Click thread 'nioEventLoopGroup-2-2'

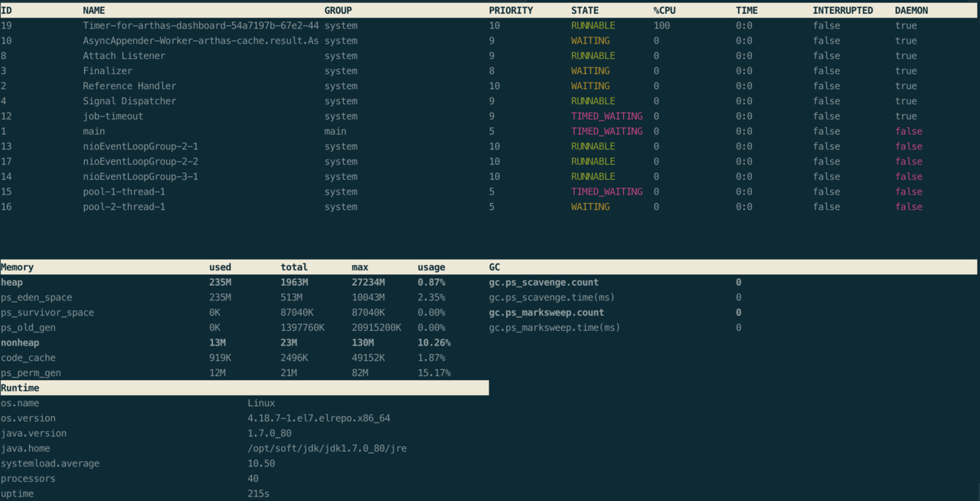pyautogui.click(x=141, y=162)
